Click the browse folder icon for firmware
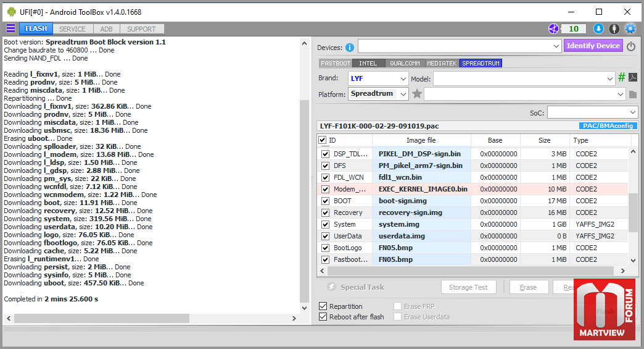This screenshot has height=349, width=644. 633,95
